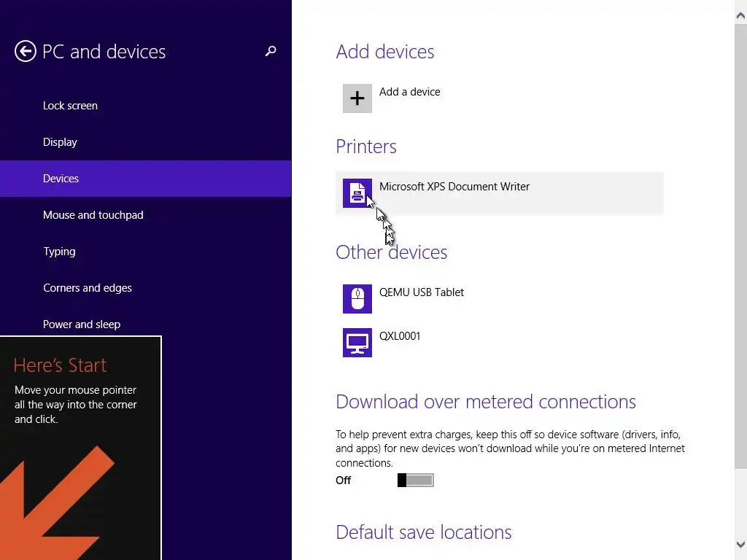The width and height of the screenshot is (747, 560).
Task: Open Corners and edges settings
Action: click(x=146, y=287)
